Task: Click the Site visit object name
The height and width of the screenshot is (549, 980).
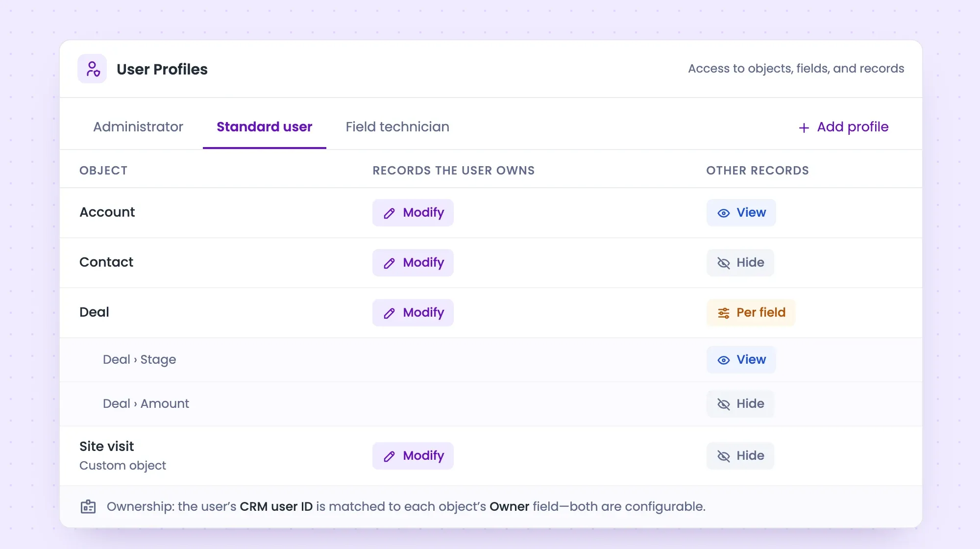Action: click(106, 446)
